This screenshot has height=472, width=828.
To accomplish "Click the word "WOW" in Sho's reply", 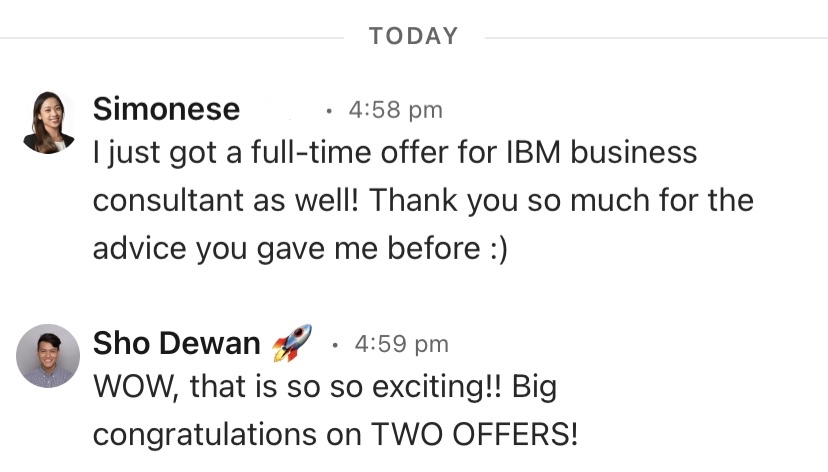I will 121,388.
